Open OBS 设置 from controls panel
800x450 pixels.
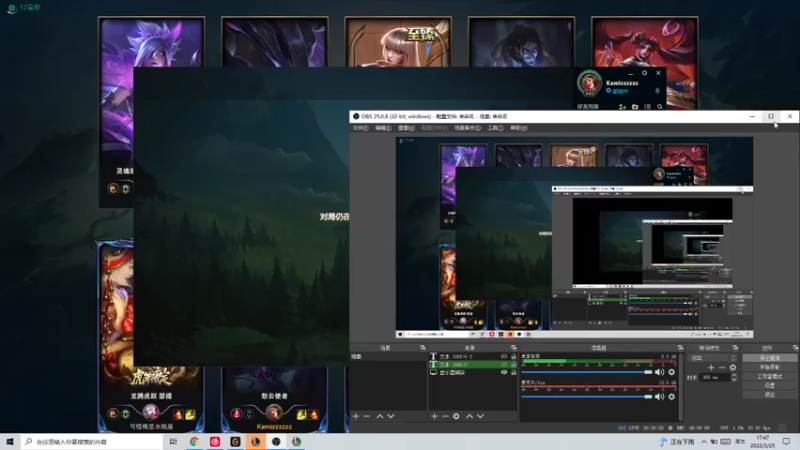point(769,386)
